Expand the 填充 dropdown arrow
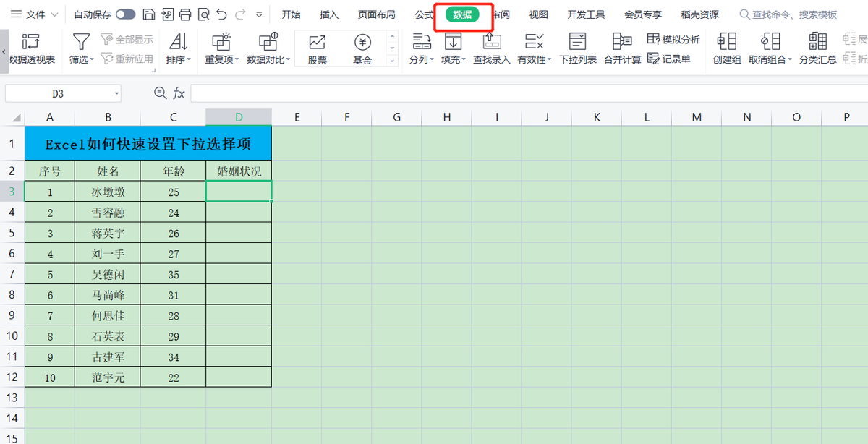 464,60
